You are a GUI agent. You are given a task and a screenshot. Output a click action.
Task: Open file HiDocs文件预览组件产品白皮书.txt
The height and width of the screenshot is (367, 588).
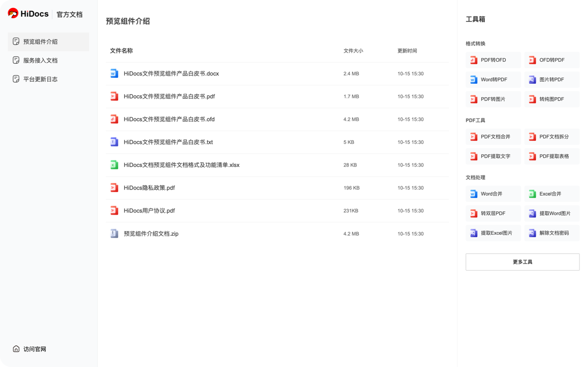tap(169, 142)
